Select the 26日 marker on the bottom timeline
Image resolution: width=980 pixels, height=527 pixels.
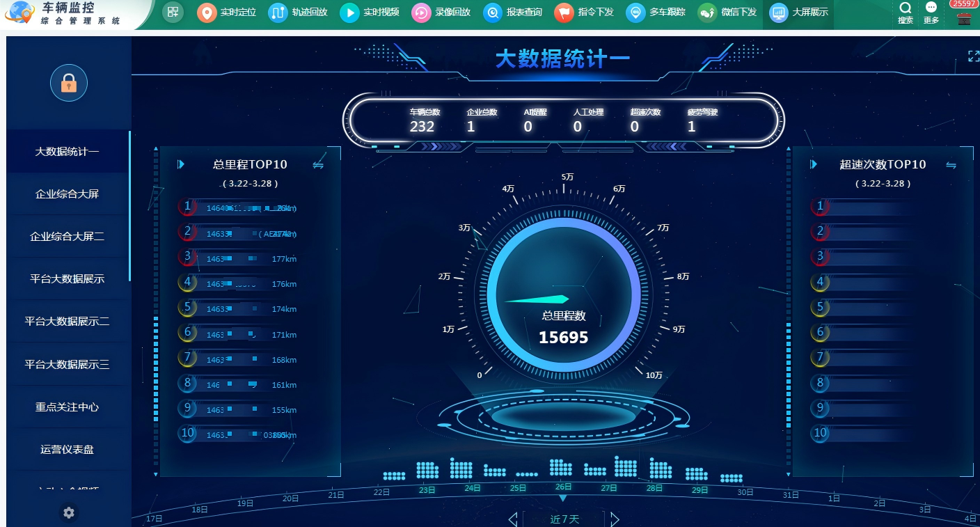562,488
